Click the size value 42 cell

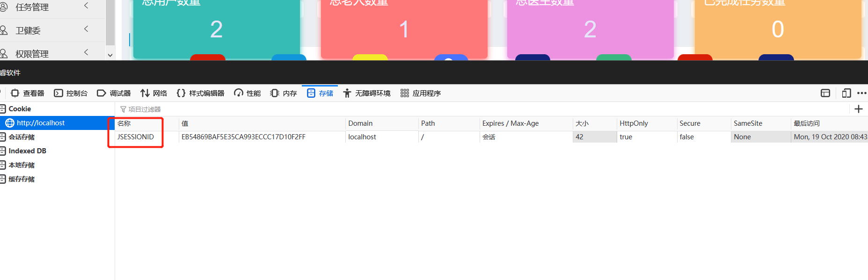(x=595, y=137)
